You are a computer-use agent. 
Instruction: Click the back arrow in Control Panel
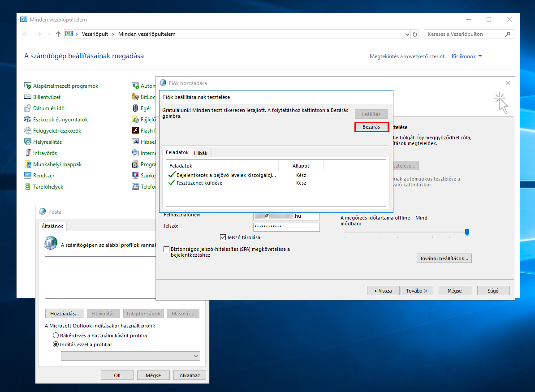25,34
